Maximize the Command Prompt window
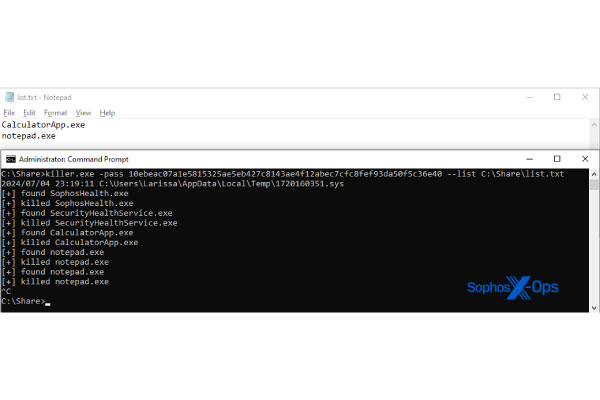600x400 pixels. coord(557,159)
